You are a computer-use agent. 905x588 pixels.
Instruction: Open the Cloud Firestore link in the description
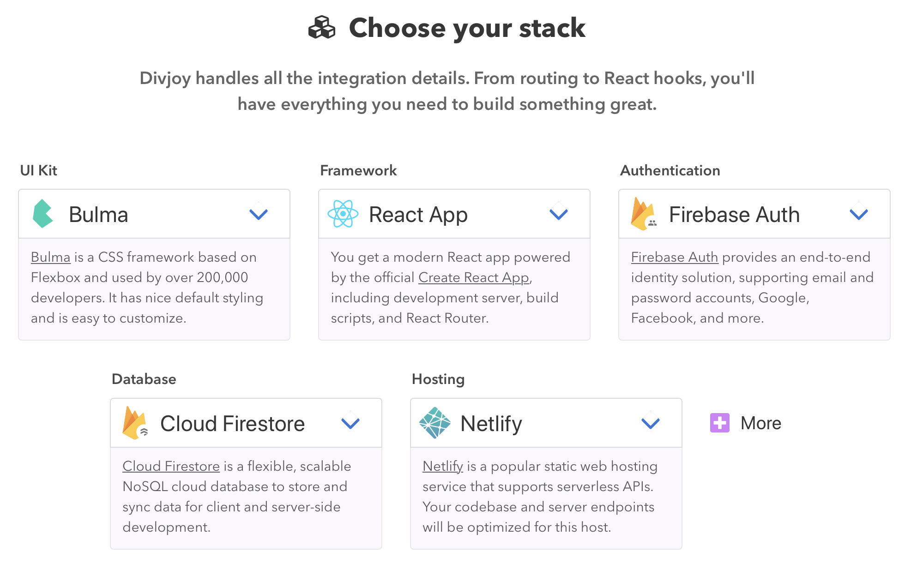pos(171,466)
